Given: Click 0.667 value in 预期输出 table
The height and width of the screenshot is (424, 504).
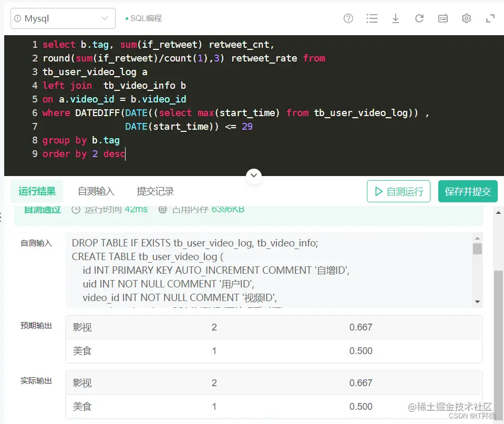Looking at the screenshot, I should [x=361, y=327].
